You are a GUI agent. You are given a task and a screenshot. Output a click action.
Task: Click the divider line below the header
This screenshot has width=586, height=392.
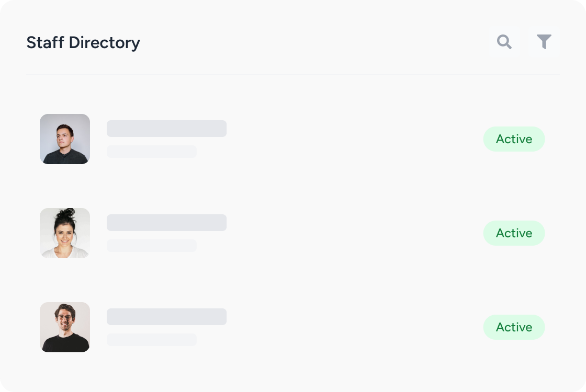point(293,75)
